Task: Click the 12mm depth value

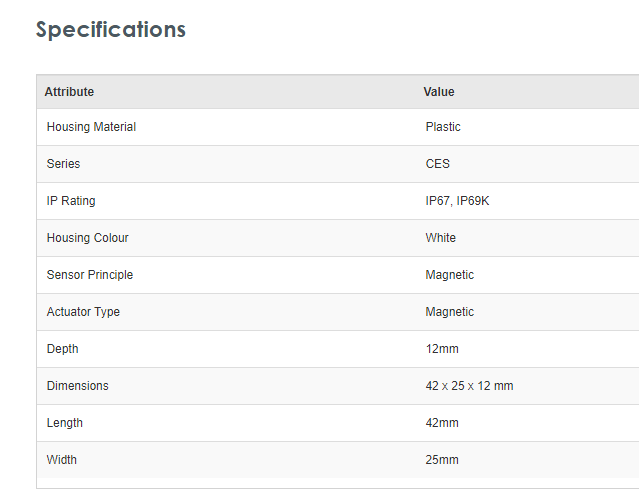Action: (x=442, y=349)
